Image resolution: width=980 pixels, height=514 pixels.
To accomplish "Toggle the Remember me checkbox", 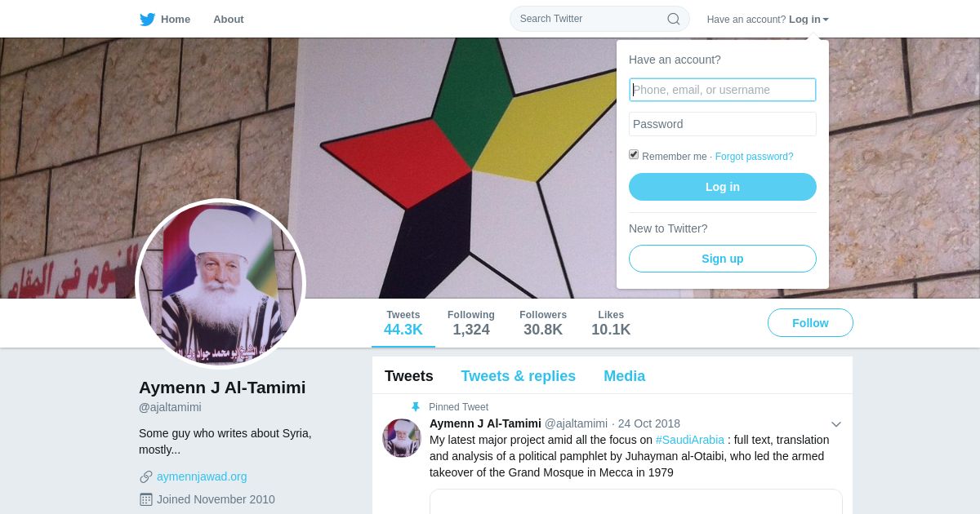I will pos(634,154).
